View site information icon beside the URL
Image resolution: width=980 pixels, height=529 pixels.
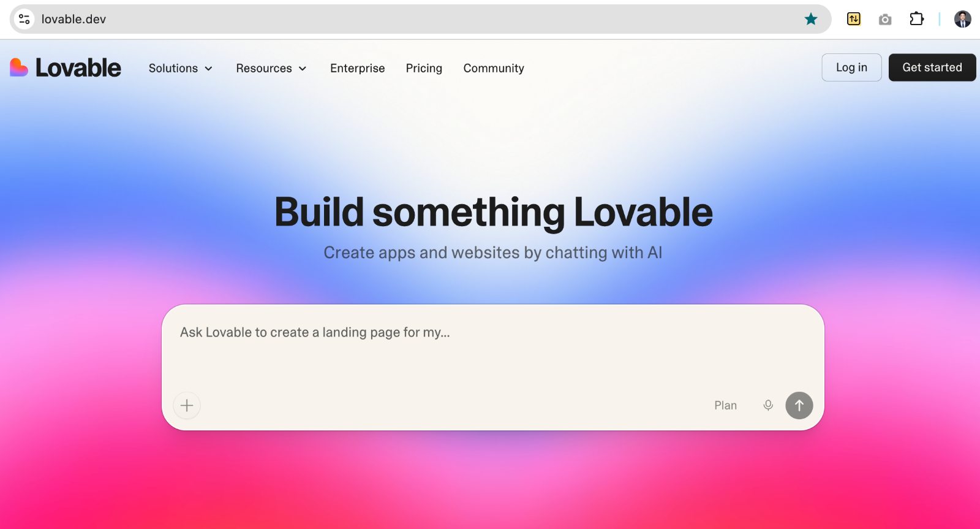click(x=24, y=19)
